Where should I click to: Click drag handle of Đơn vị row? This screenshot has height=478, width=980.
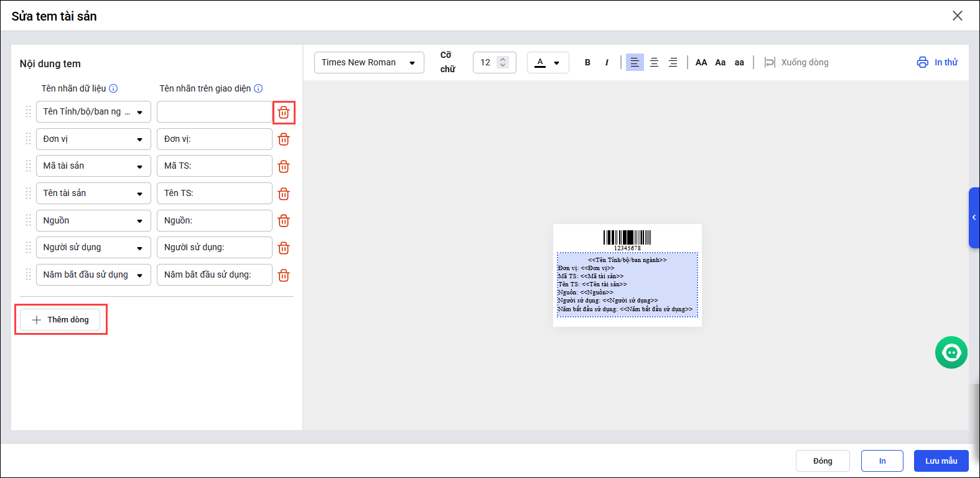pos(28,139)
